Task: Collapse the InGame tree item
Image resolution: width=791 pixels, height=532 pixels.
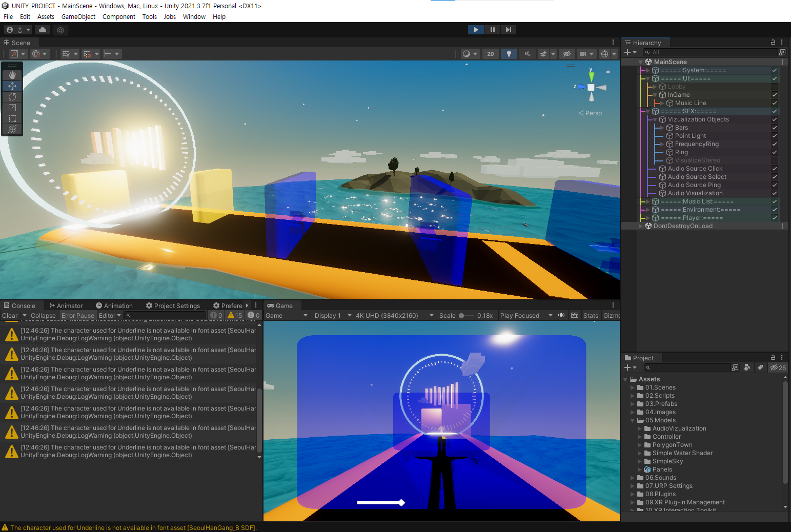Action: pyautogui.click(x=655, y=95)
